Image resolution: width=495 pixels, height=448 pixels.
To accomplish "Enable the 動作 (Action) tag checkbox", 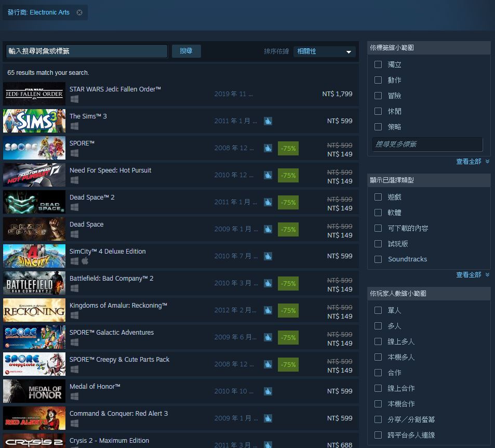I will 378,80.
